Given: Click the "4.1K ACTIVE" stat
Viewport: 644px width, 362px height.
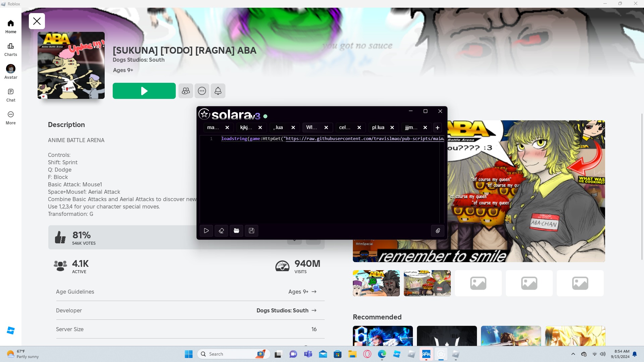Looking at the screenshot, I should coord(71,266).
